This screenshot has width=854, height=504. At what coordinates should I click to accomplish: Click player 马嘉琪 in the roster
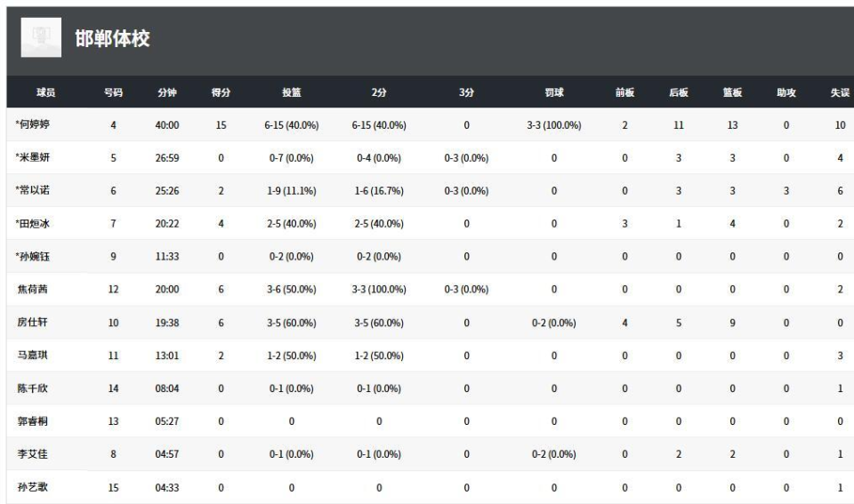(32, 356)
